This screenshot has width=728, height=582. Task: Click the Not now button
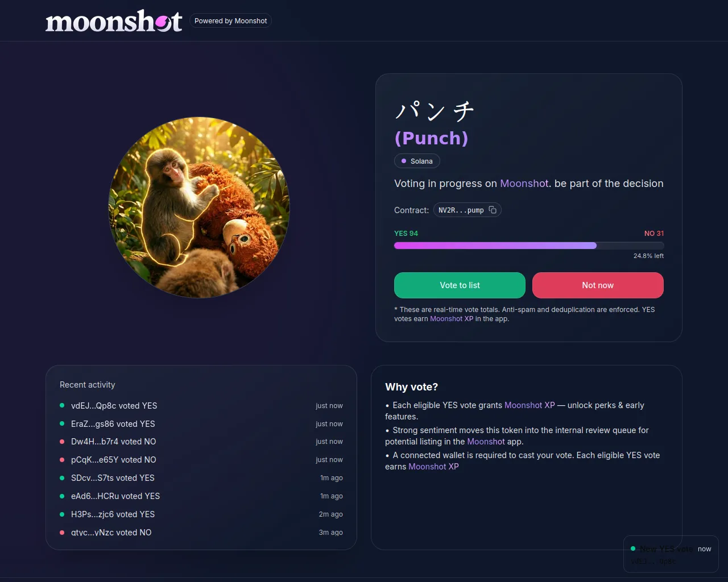(x=598, y=285)
